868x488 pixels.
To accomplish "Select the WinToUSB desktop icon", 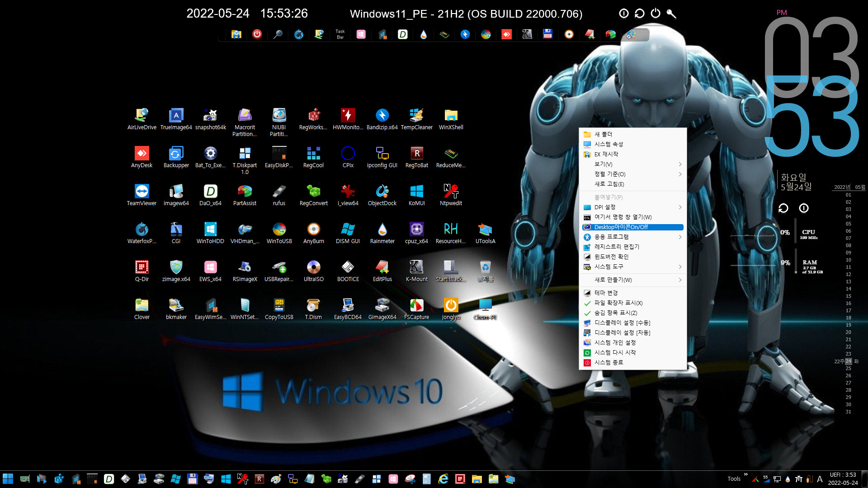I will point(279,233).
